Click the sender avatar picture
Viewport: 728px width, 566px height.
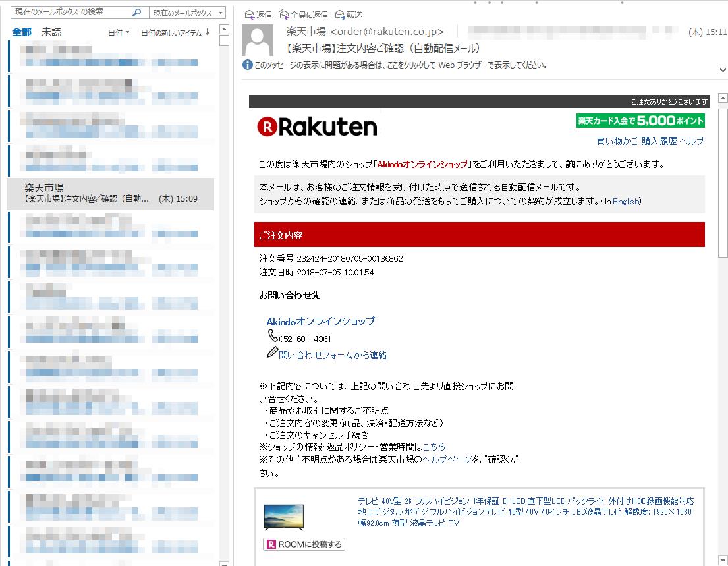[x=258, y=41]
